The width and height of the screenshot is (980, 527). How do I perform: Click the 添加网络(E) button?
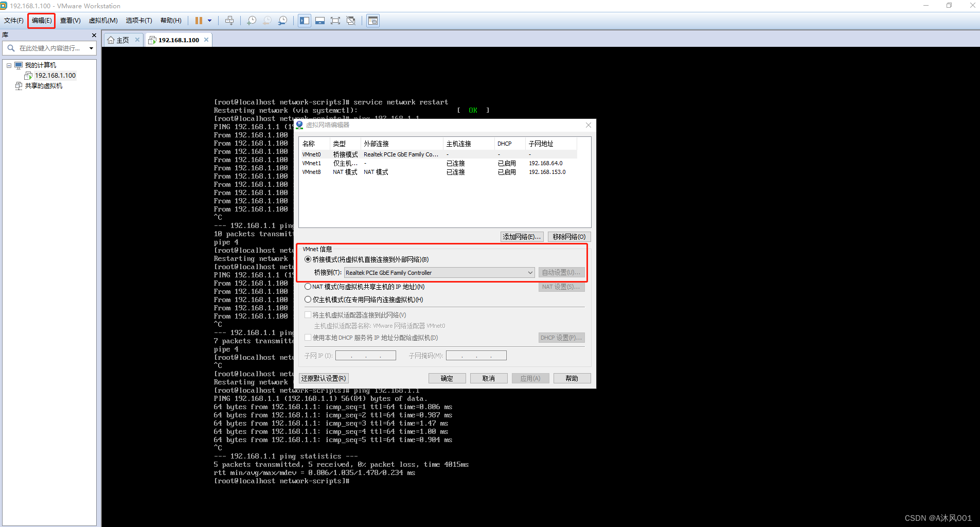(x=522, y=237)
